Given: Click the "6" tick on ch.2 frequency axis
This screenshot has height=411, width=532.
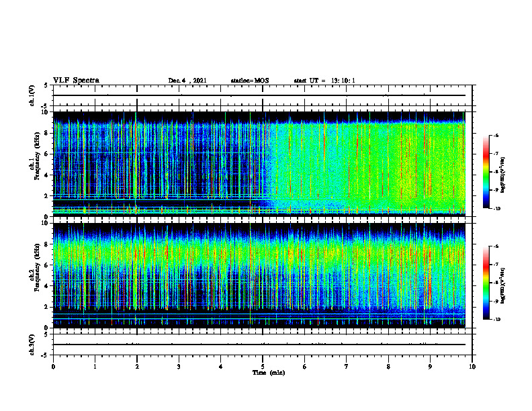Looking at the screenshot, I should tap(47, 265).
